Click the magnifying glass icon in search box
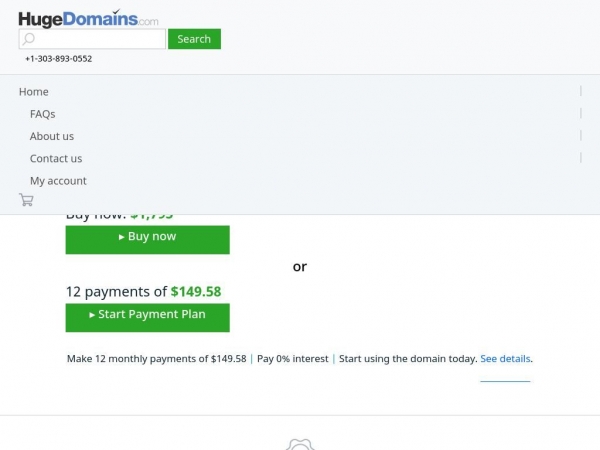This screenshot has height=450, width=600. coord(28,39)
